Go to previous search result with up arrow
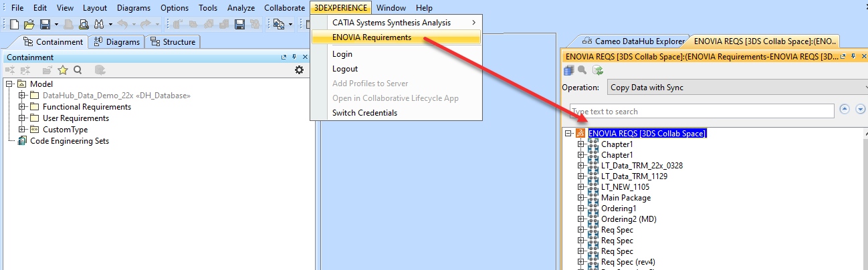Image resolution: width=868 pixels, height=270 pixels. (x=845, y=109)
